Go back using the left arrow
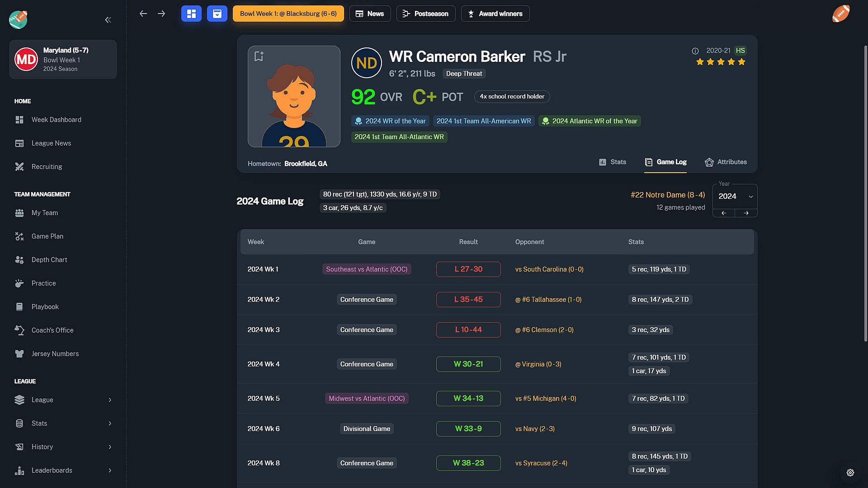The width and height of the screenshot is (868, 488). point(143,14)
